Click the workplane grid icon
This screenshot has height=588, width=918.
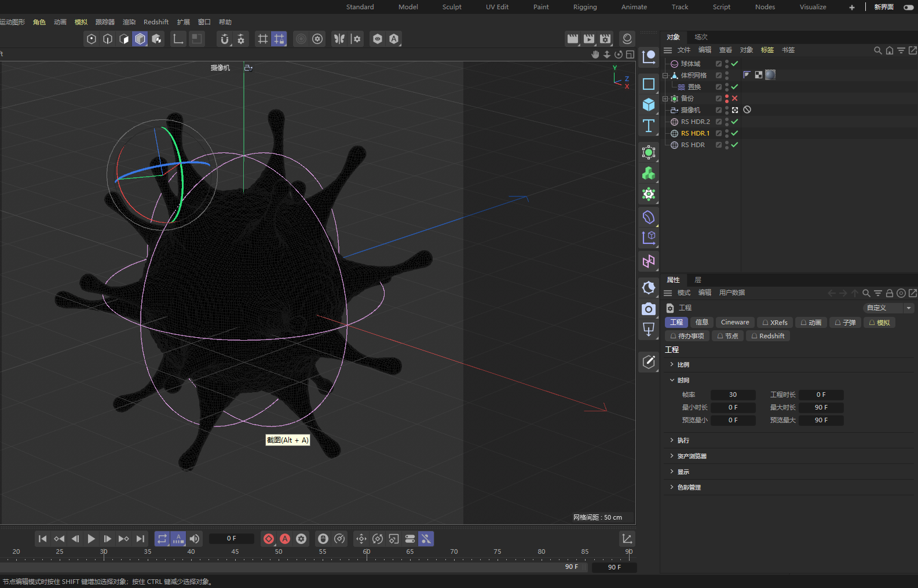263,39
